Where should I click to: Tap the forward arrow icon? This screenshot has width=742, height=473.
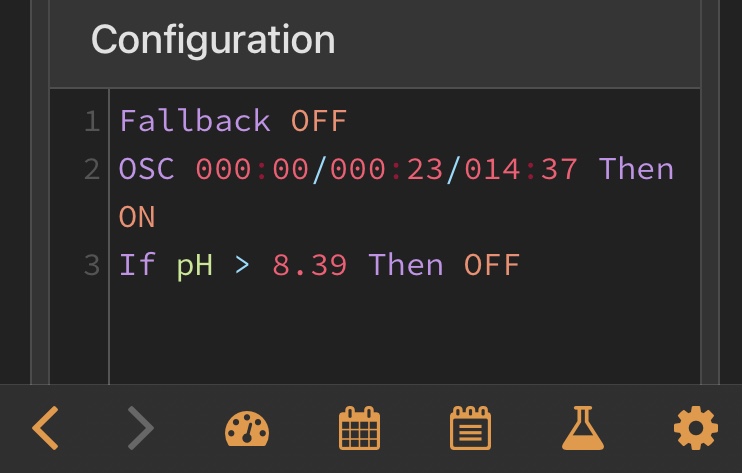point(141,429)
